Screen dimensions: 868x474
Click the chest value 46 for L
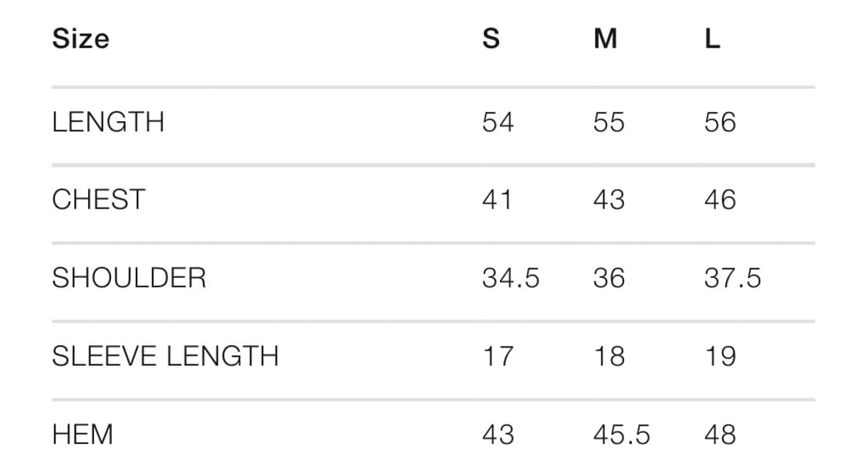tap(720, 199)
